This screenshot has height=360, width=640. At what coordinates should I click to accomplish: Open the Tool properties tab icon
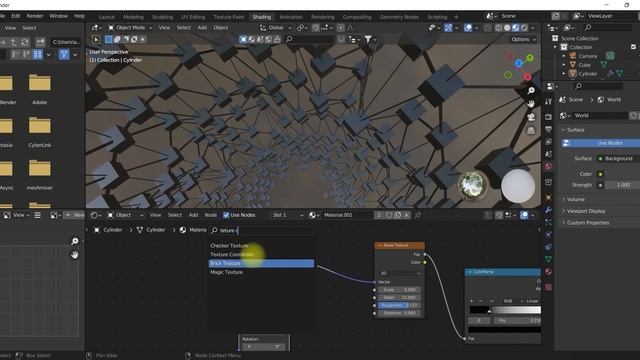(549, 102)
